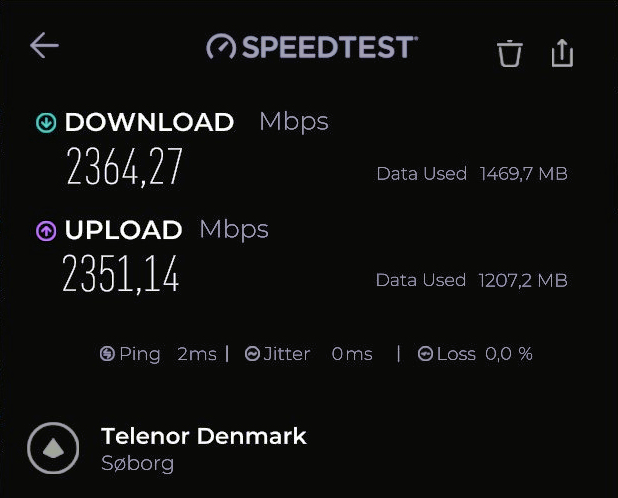The height and width of the screenshot is (498, 618).
Task: Tap the 2ms ping value
Action: click(197, 354)
